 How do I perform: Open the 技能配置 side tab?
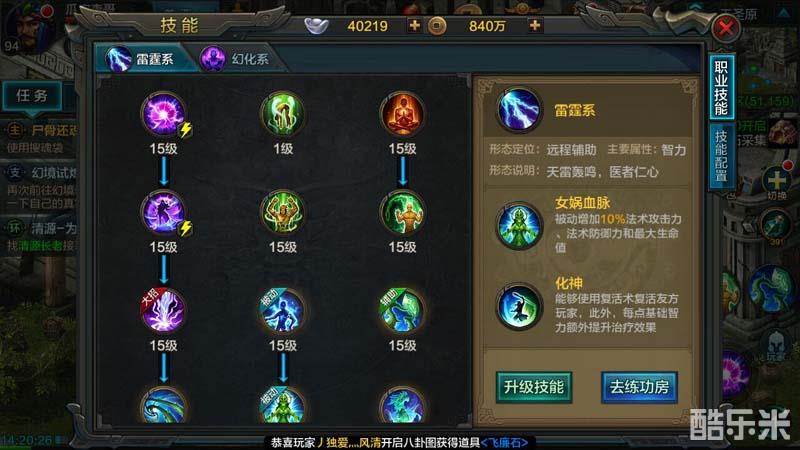click(721, 156)
